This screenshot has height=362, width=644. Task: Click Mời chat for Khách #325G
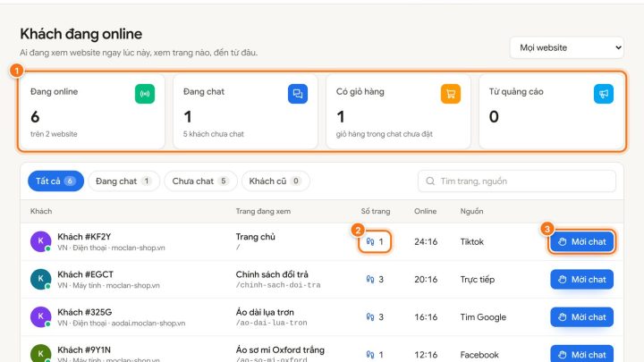(581, 317)
